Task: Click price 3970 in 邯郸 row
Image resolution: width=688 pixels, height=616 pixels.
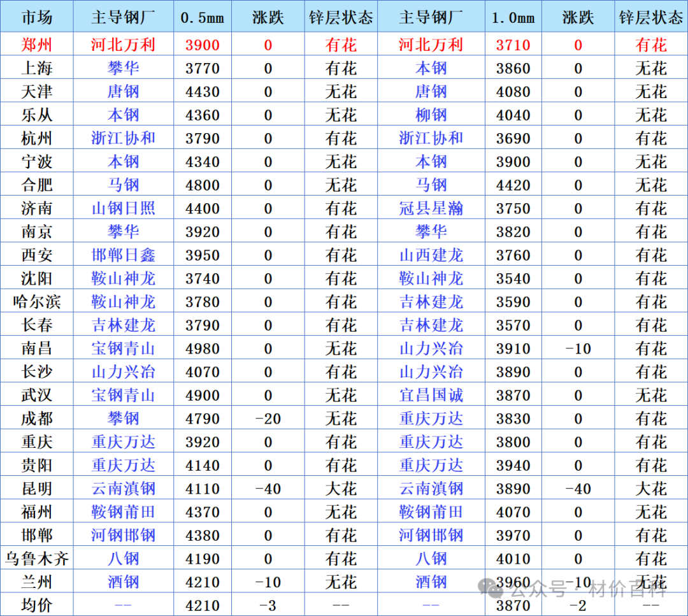Action: pos(513,535)
